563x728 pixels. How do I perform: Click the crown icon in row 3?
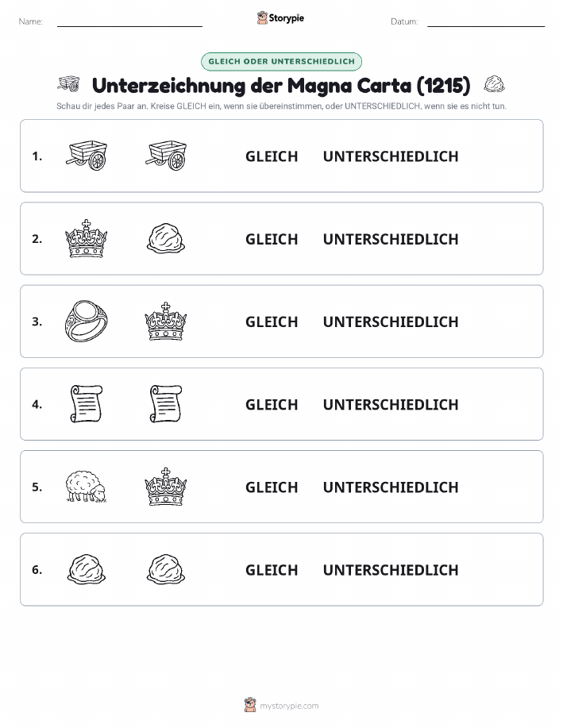click(x=166, y=322)
